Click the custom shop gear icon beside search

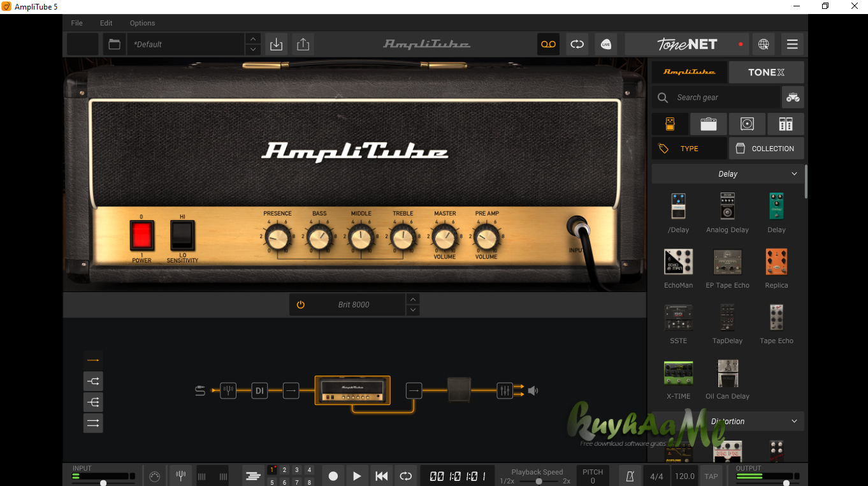[x=793, y=98]
